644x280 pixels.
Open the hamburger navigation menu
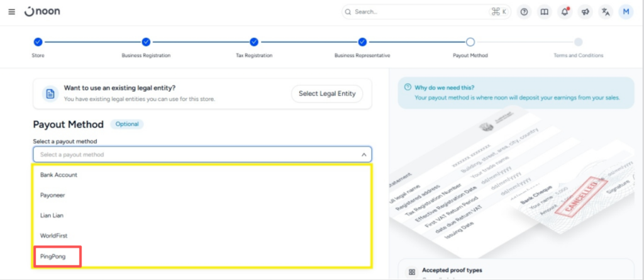coord(12,12)
